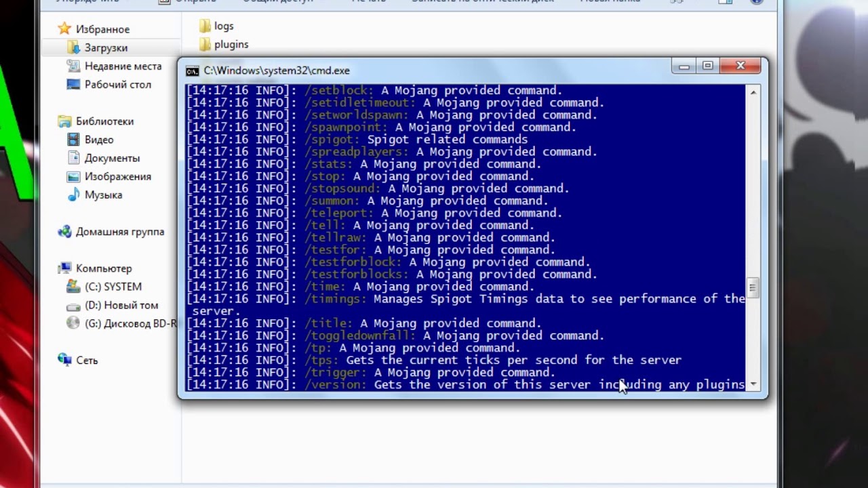Image resolution: width=868 pixels, height=488 pixels.
Task: Open Рабочий стол in the Favorites list
Action: (x=117, y=84)
